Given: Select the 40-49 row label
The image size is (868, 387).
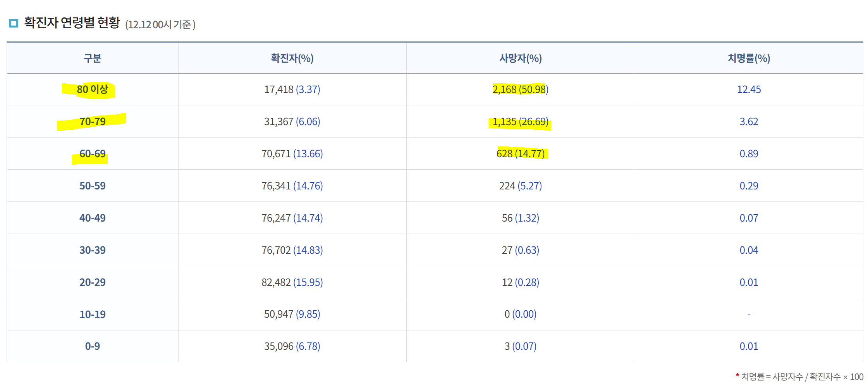Looking at the screenshot, I should tap(93, 218).
